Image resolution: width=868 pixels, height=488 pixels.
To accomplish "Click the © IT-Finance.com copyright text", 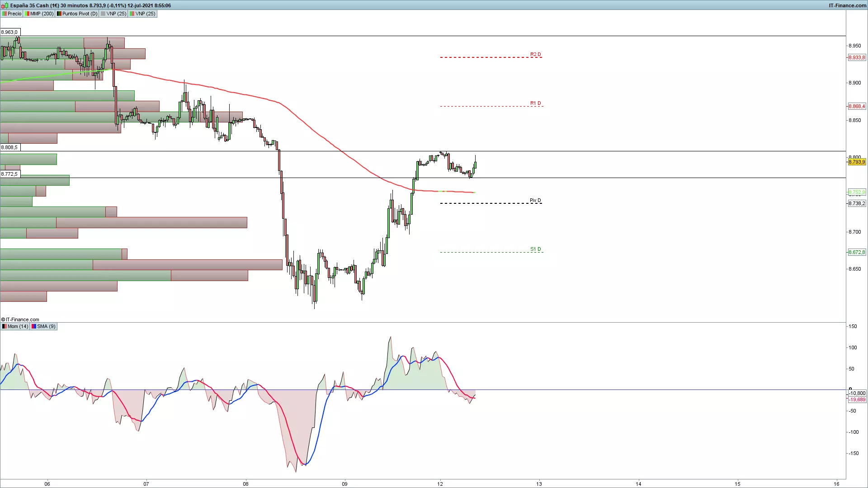I will [x=20, y=319].
